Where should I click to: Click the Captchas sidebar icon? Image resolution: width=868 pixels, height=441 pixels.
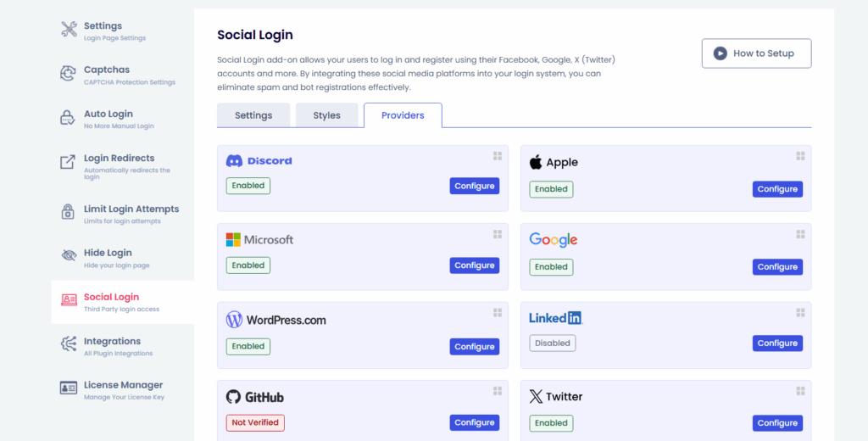[69, 74]
